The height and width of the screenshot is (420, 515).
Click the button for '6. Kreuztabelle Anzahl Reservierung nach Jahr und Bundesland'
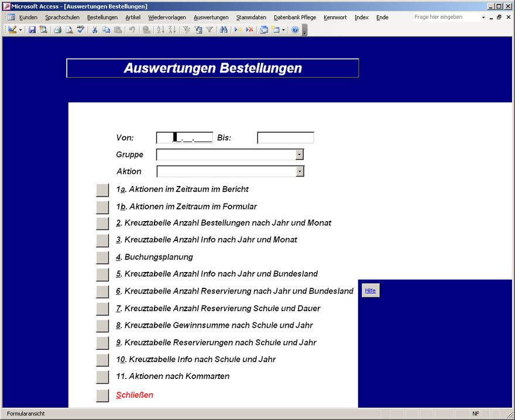(x=102, y=292)
